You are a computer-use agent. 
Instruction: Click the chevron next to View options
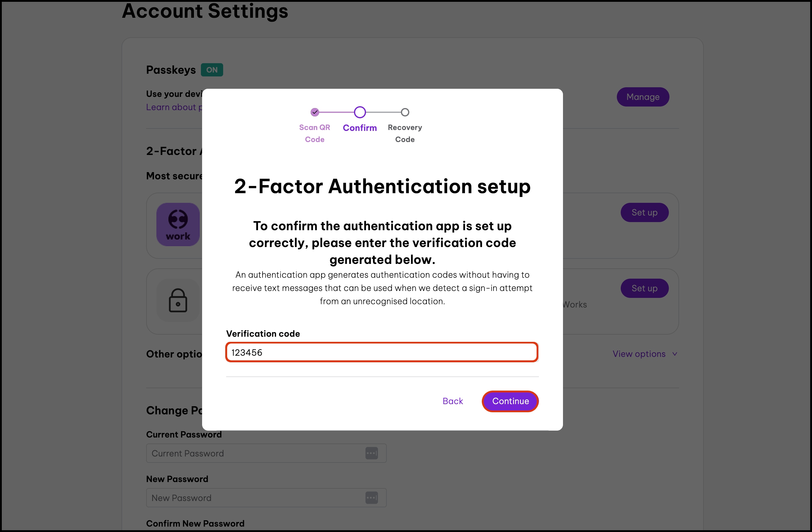point(675,354)
